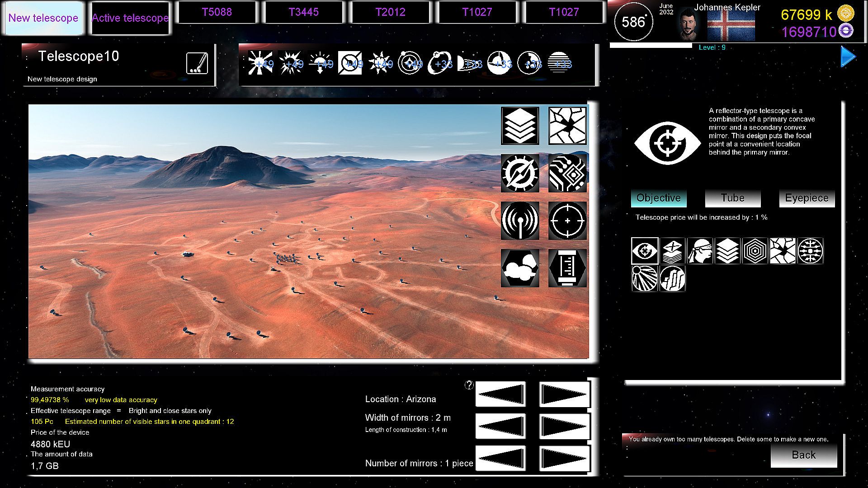
Task: Click the edit telescope name pencil icon
Action: pos(197,63)
